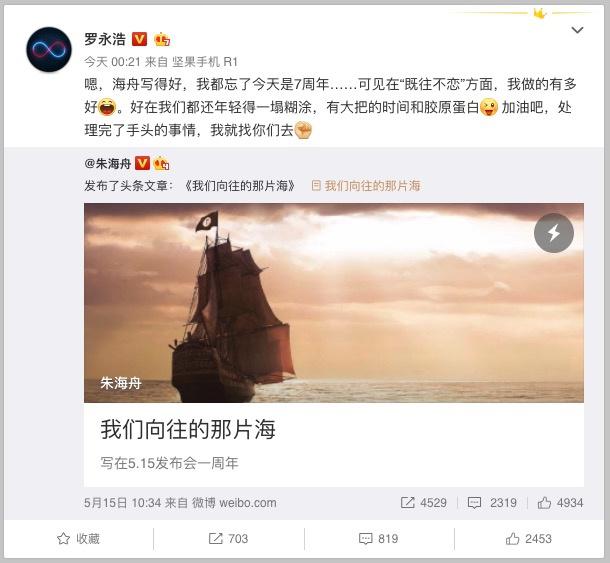
Task: Repost this post showing 703
Action: [x=228, y=538]
